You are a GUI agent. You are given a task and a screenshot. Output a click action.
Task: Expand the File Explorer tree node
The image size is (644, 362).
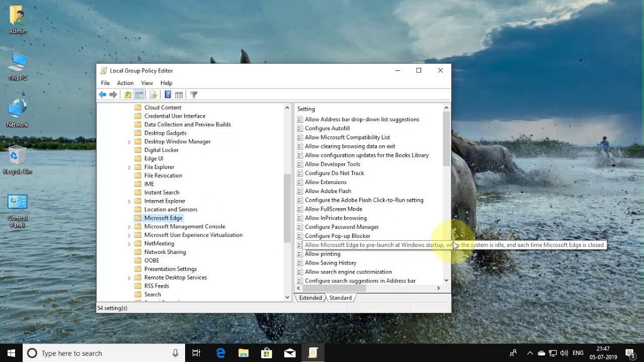[x=129, y=167]
